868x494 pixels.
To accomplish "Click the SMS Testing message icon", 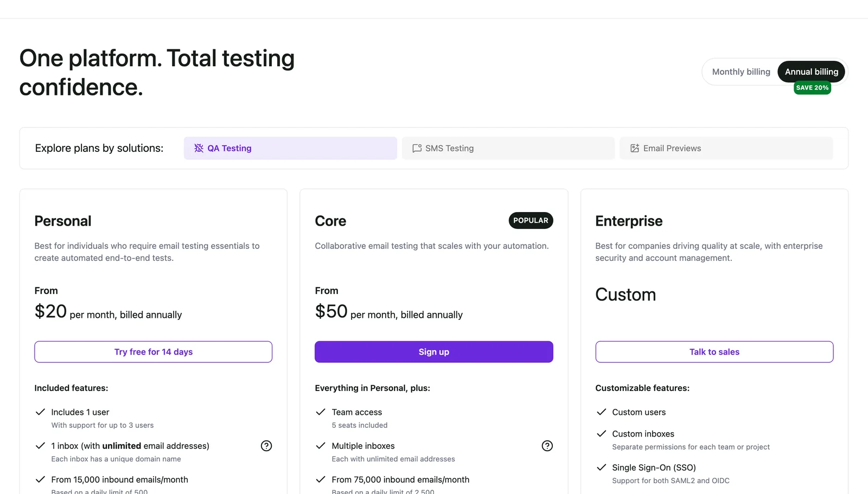I will click(x=417, y=148).
